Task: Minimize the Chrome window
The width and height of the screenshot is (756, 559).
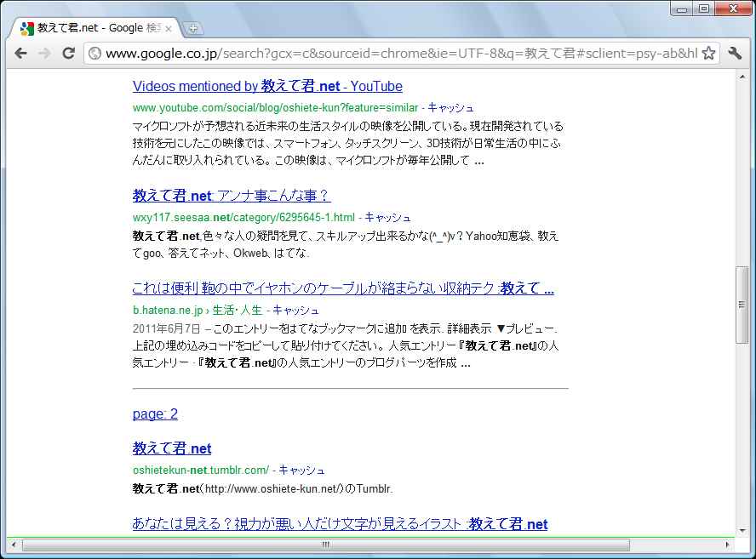Action: (x=682, y=9)
